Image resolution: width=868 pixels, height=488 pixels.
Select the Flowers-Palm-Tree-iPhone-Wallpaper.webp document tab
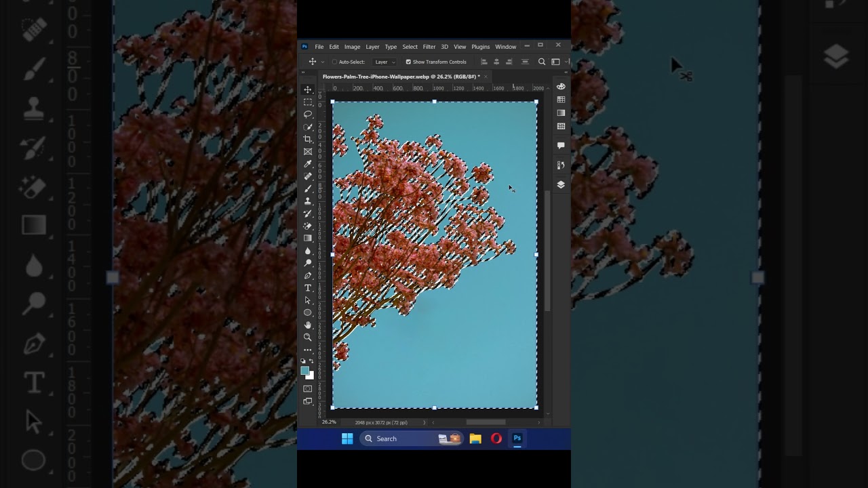click(x=400, y=77)
